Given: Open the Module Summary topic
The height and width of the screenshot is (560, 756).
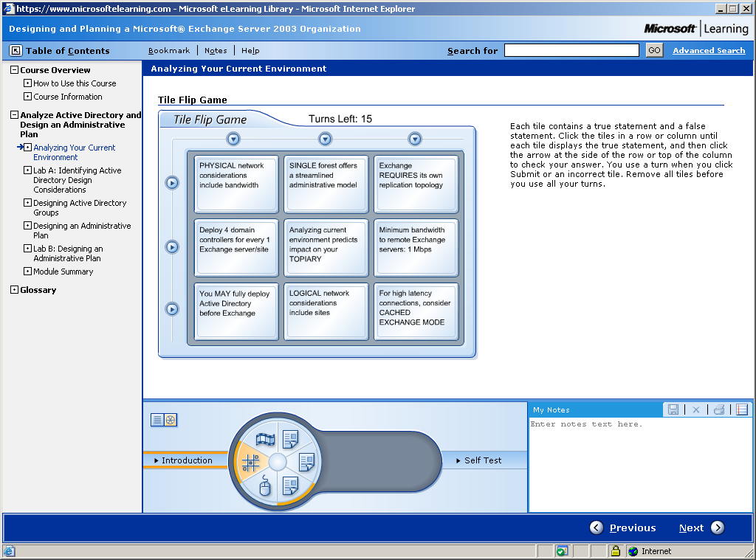Looking at the screenshot, I should [x=63, y=272].
